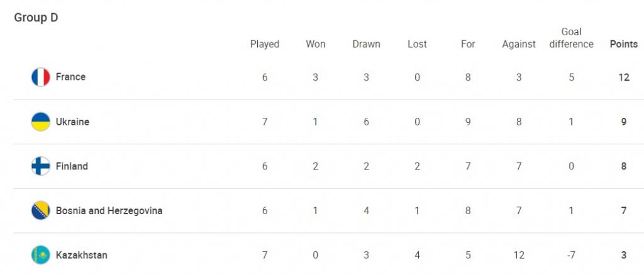Click the France flag icon
Viewport: 644px width, 274px height.
[x=41, y=77]
